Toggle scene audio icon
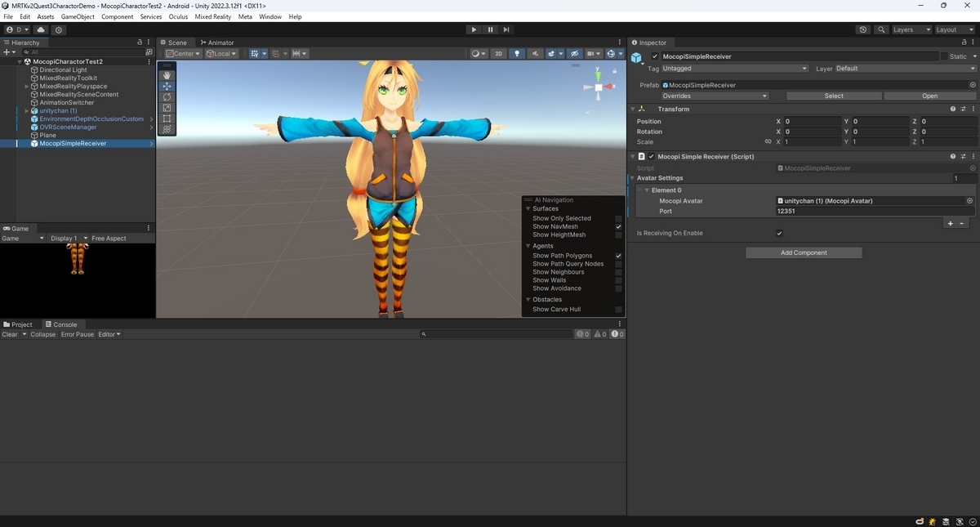Screen dimensions: 980x527 (535, 54)
